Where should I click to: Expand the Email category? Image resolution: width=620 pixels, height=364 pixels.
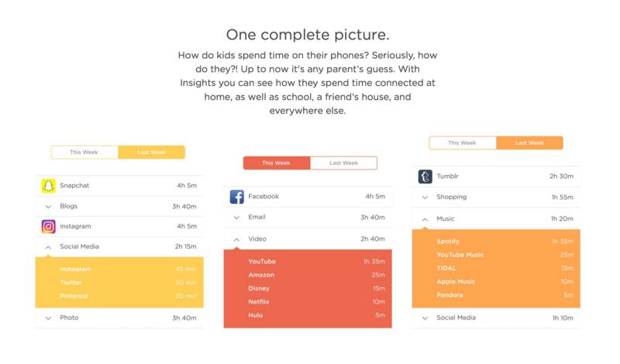tap(237, 218)
